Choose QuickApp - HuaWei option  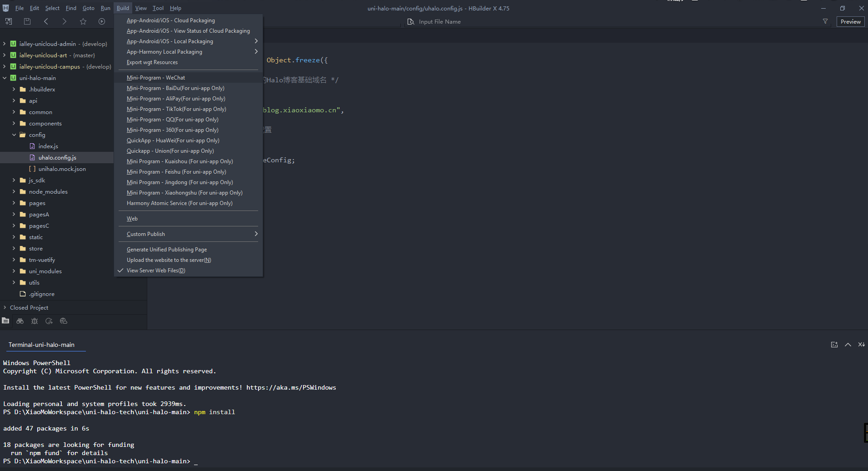(x=189, y=140)
